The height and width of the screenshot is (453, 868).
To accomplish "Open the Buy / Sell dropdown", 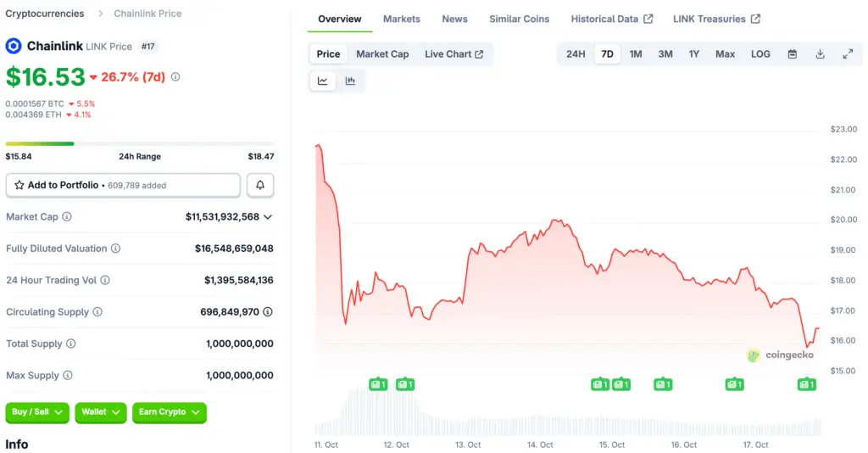I will point(38,412).
